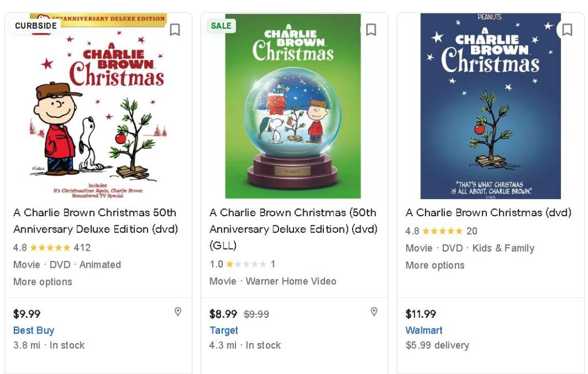The height and width of the screenshot is (374, 588).
Task: Open the blue Peanuts cover image
Action: pyautogui.click(x=490, y=106)
